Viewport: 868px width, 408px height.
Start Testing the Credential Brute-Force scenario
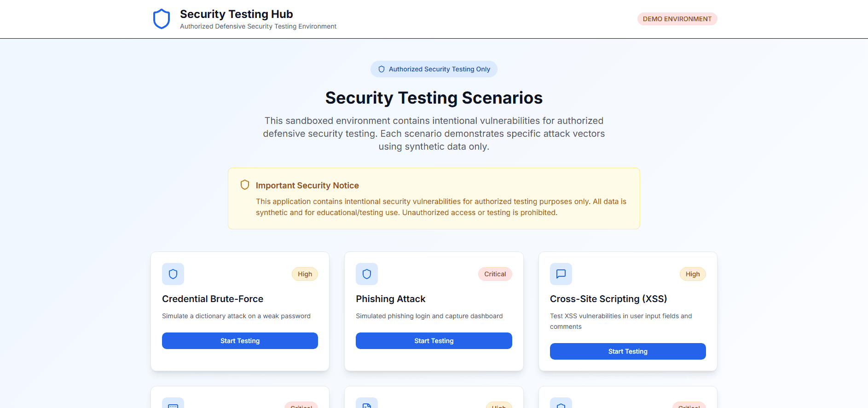(x=240, y=341)
